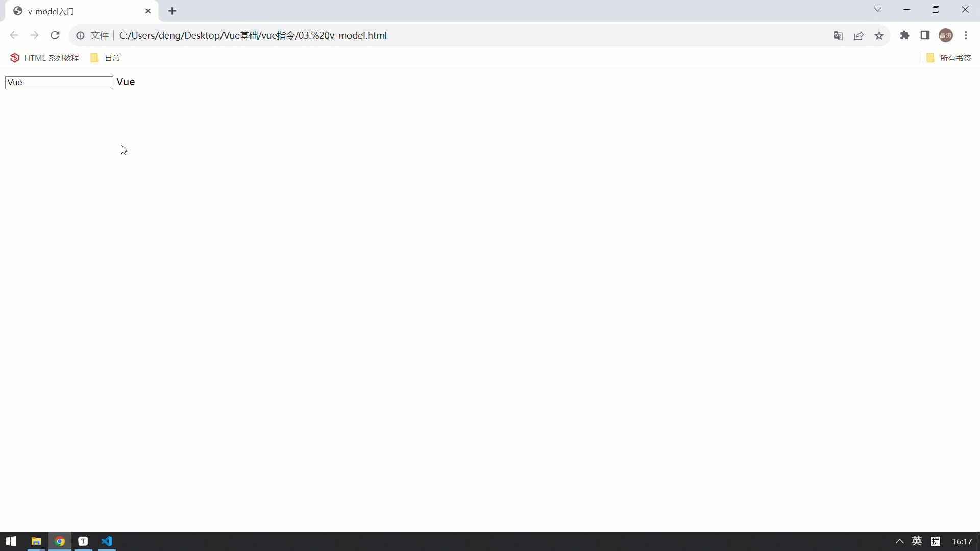Open the Extensions puzzle icon
Screen dimensions: 980x551
[904, 35]
